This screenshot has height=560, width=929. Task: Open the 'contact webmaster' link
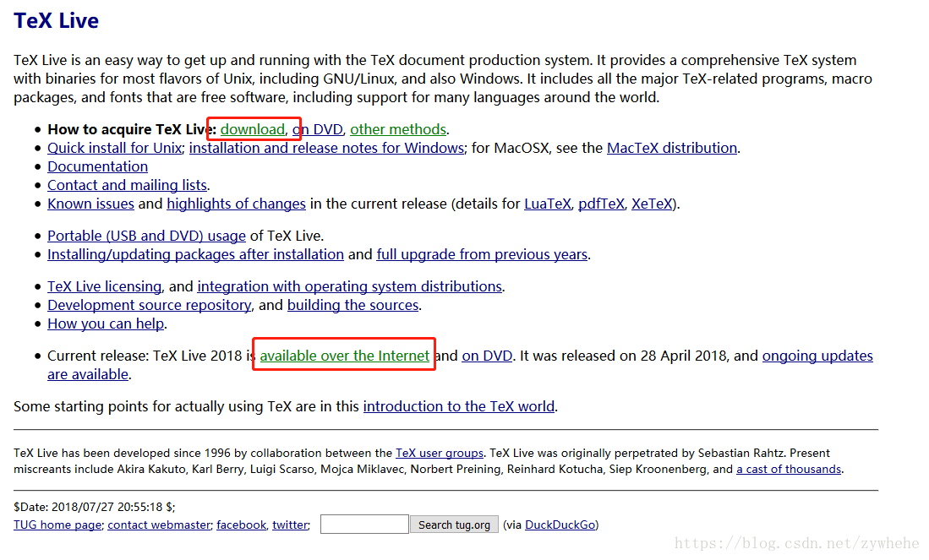[159, 525]
